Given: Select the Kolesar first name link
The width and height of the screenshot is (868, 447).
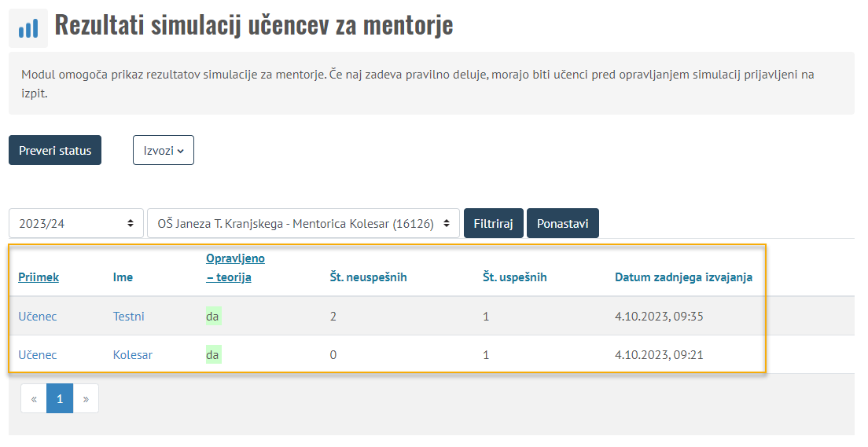Looking at the screenshot, I should point(133,354).
